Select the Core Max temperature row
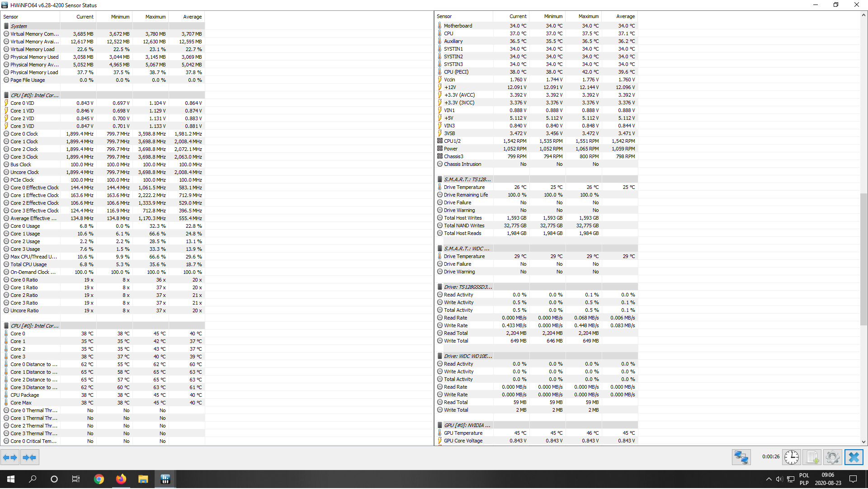 pos(103,403)
